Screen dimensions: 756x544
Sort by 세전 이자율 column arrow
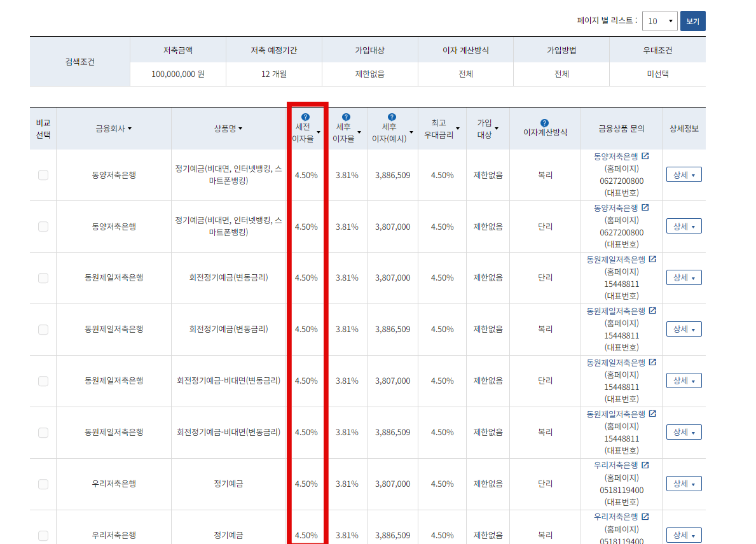(x=318, y=132)
